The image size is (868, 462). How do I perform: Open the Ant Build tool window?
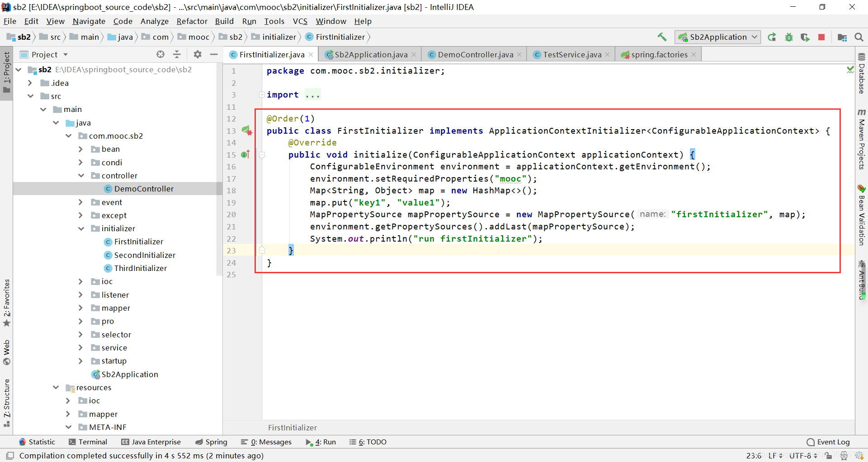pos(862,280)
